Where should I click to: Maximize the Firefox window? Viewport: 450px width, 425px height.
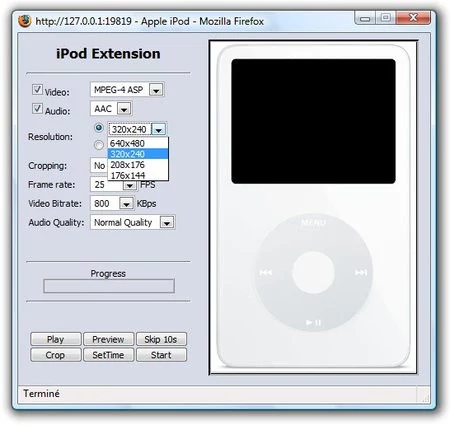pos(386,18)
